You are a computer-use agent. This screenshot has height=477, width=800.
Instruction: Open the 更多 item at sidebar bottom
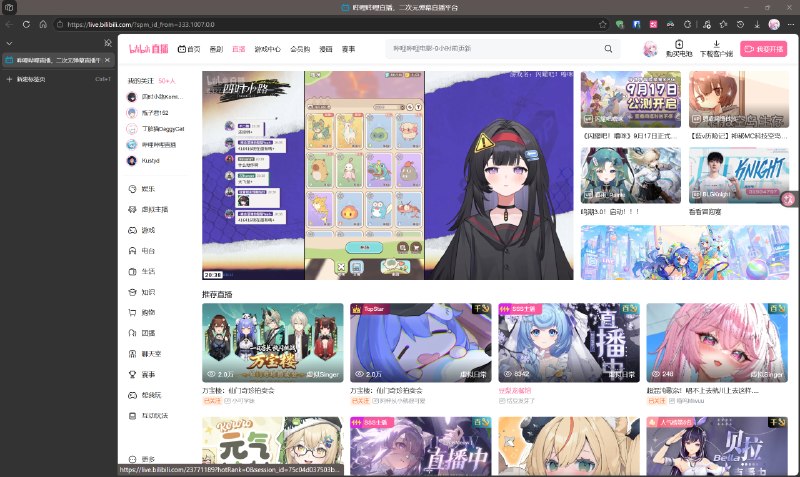pos(141,459)
